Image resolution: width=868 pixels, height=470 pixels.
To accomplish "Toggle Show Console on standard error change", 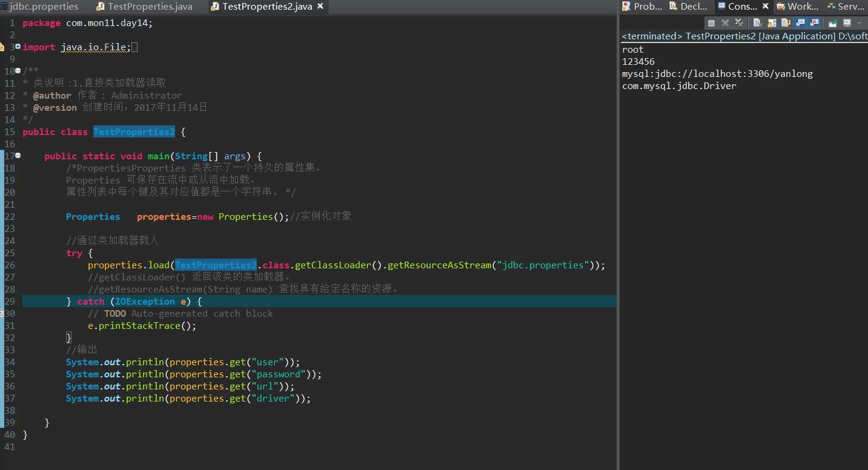I will click(x=815, y=23).
